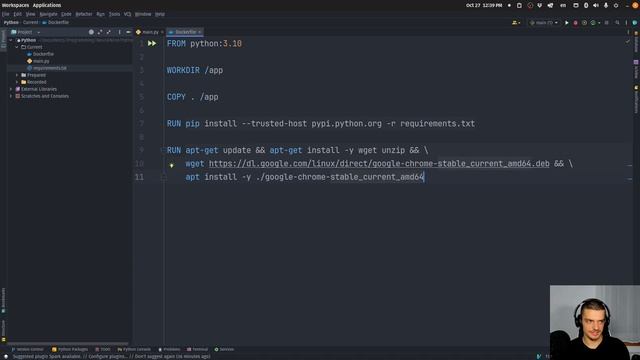The width and height of the screenshot is (640, 360).
Task: Open the Help menu
Action: point(160,14)
